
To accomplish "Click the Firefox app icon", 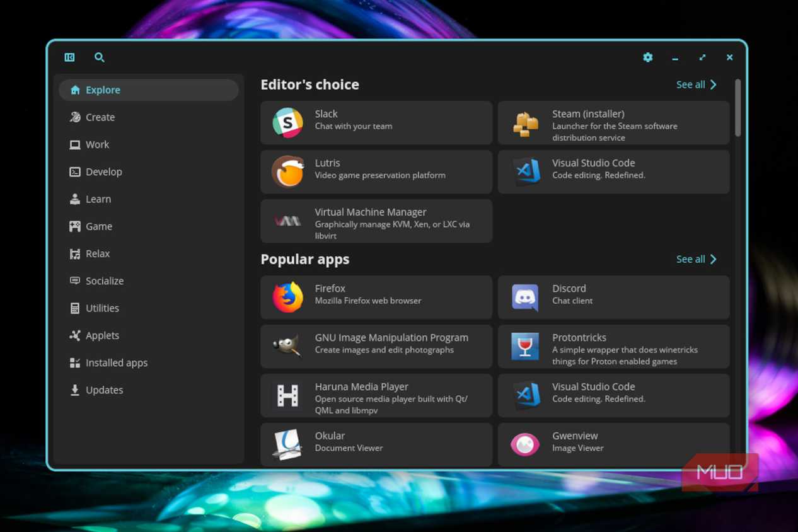I will coord(287,297).
